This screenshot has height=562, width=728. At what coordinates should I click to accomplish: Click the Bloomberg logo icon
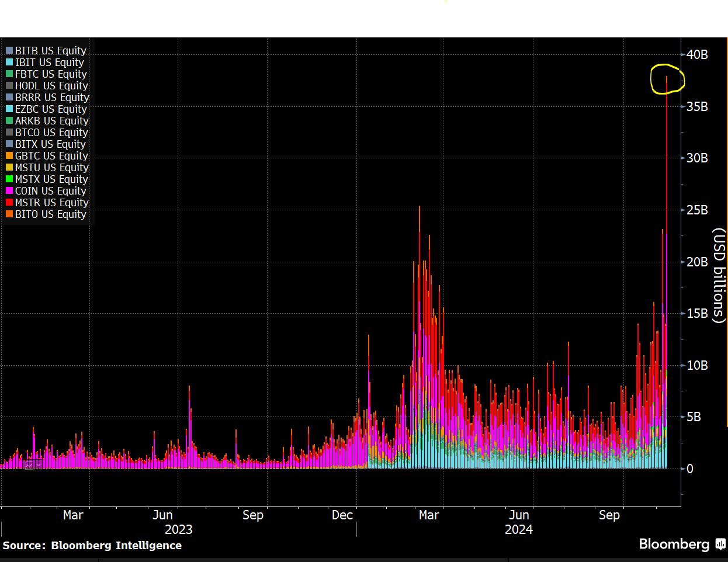click(720, 544)
